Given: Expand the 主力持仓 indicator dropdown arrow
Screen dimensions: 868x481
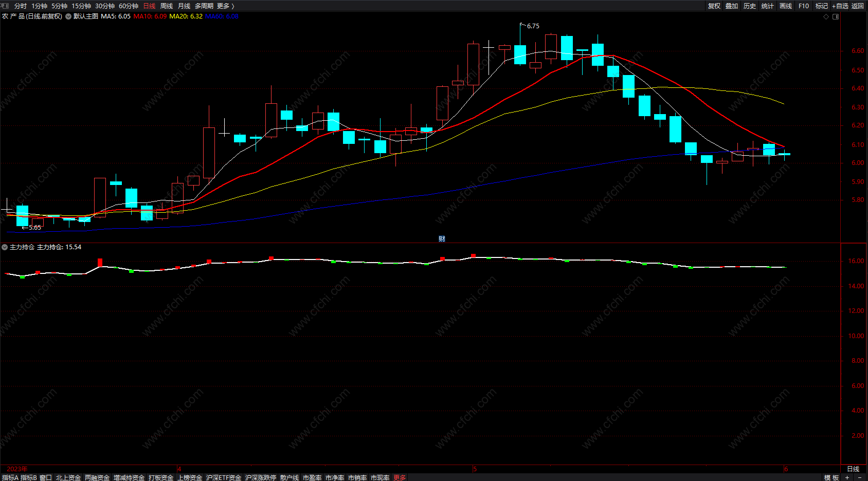Looking at the screenshot, I should click(x=5, y=247).
